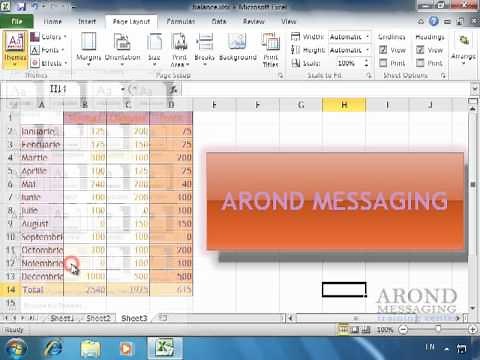Click Normal view status bar icon
Viewport: 480px width, 360px height.
point(342,330)
